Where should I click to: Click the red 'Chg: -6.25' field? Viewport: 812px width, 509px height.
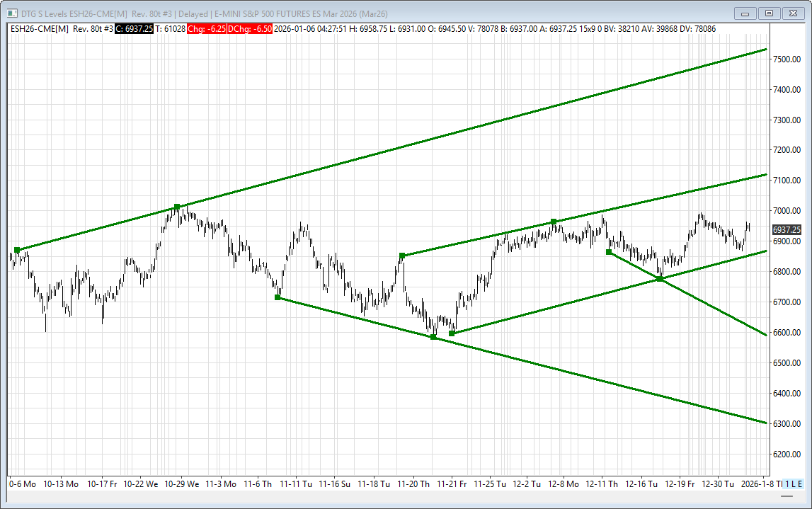tap(207, 29)
